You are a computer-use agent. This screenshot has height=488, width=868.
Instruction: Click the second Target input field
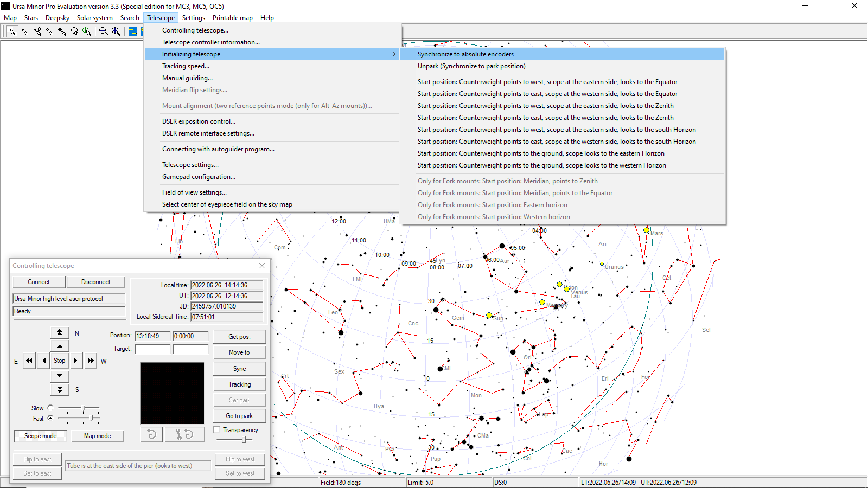point(190,349)
